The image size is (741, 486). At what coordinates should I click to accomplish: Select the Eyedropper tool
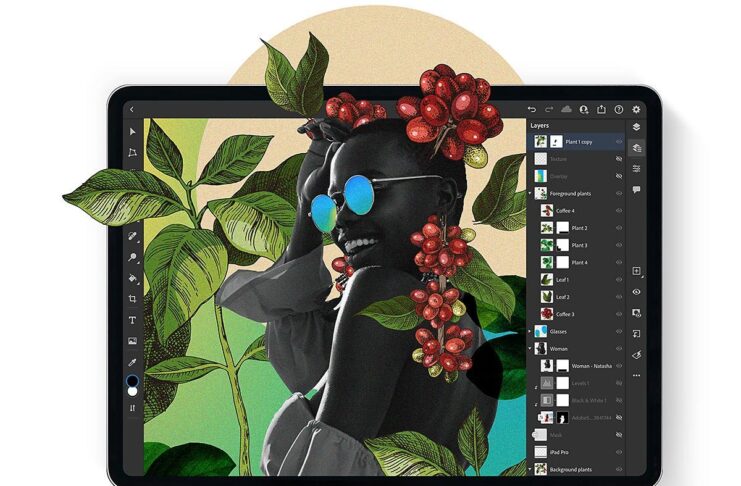[132, 363]
